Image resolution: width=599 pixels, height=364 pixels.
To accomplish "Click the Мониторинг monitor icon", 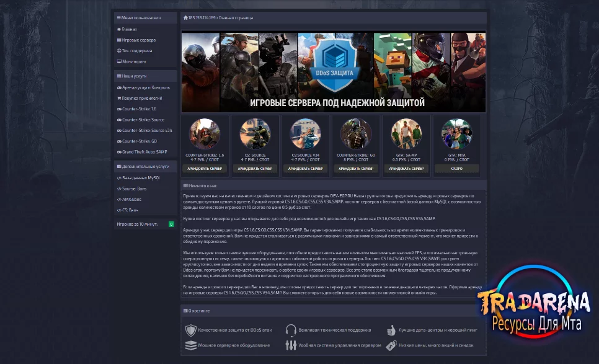I will pos(119,61).
